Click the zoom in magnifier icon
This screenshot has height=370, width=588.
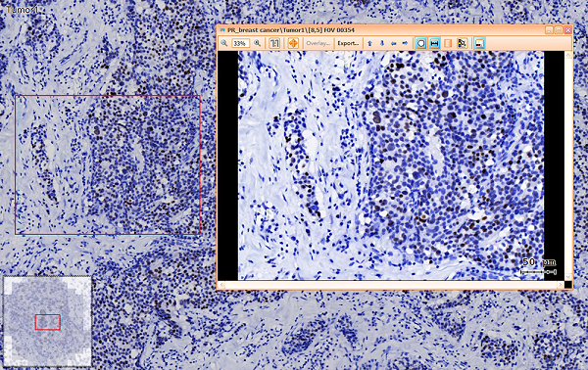[257, 43]
